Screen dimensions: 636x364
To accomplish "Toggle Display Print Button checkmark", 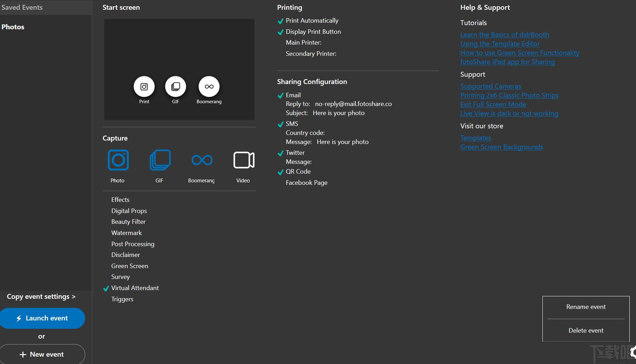I will click(280, 32).
